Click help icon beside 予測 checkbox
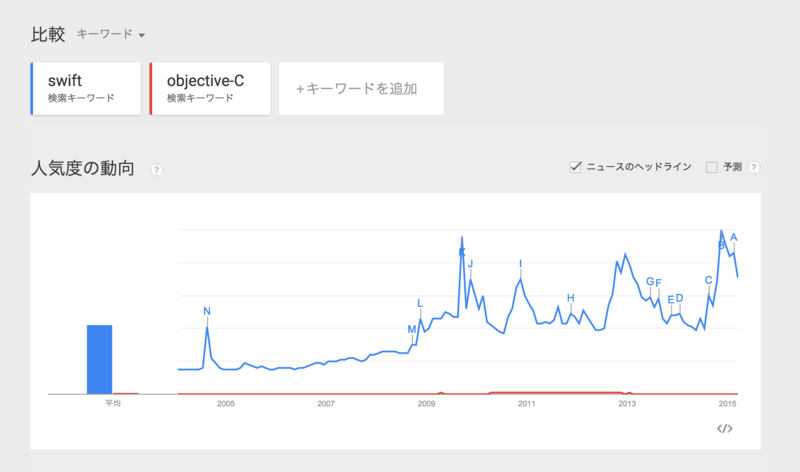Screen dimensions: 800x472 point(754,167)
